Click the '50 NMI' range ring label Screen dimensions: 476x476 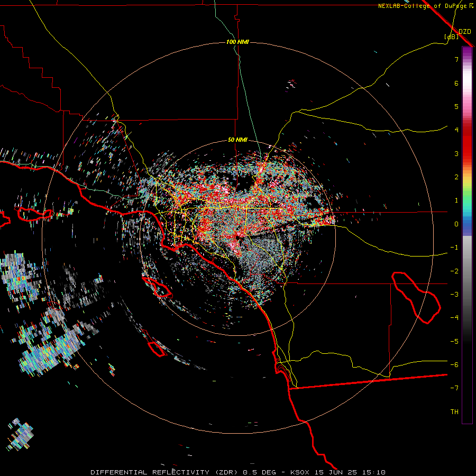point(237,140)
